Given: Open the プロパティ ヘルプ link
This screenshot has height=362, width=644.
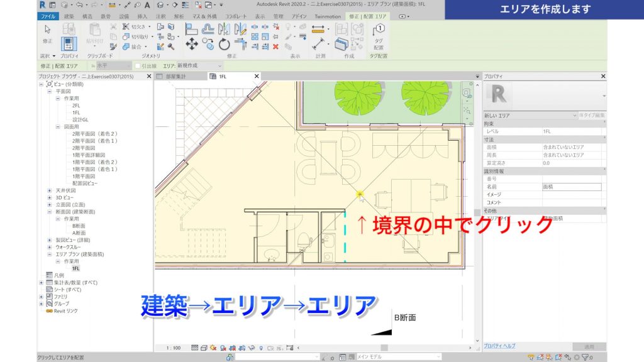Looking at the screenshot, I should tap(499, 346).
